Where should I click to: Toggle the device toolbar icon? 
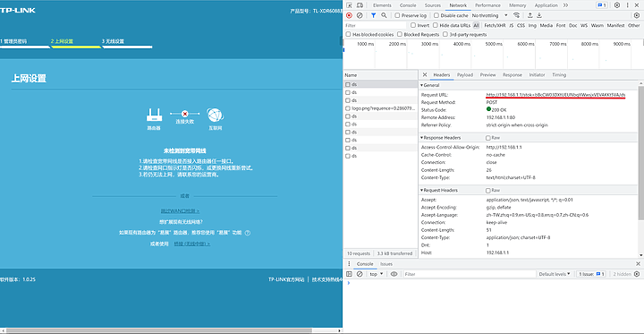coord(360,5)
